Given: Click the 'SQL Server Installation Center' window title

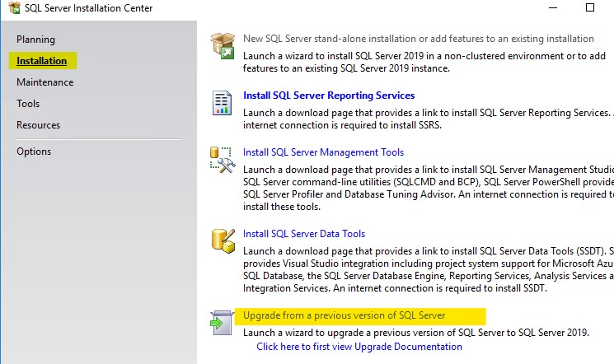Looking at the screenshot, I should point(88,8).
